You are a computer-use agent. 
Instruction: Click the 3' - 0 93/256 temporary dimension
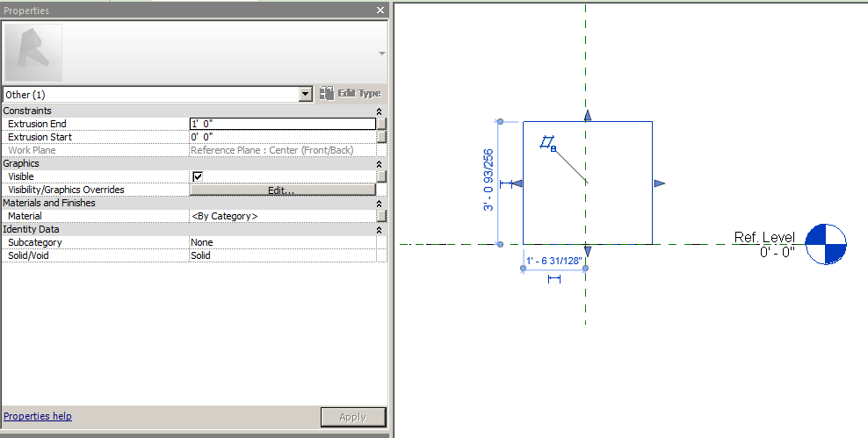pyautogui.click(x=488, y=180)
